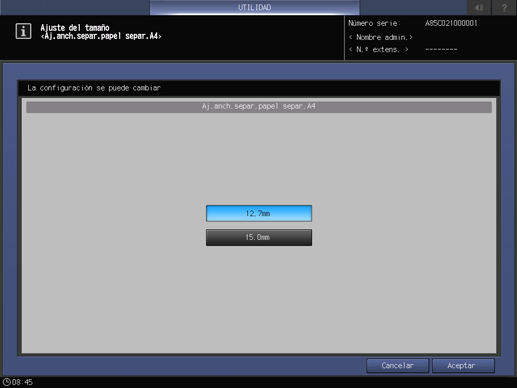
Task: Click the speaker sound icon
Action: point(479,7)
